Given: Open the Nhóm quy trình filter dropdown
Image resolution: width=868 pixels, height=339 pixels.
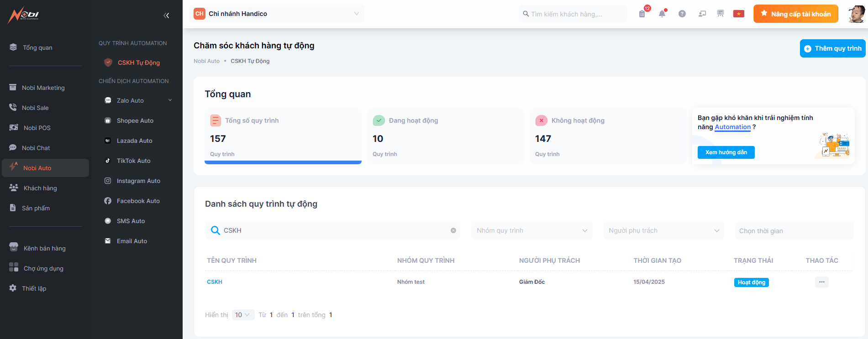Looking at the screenshot, I should 531,230.
